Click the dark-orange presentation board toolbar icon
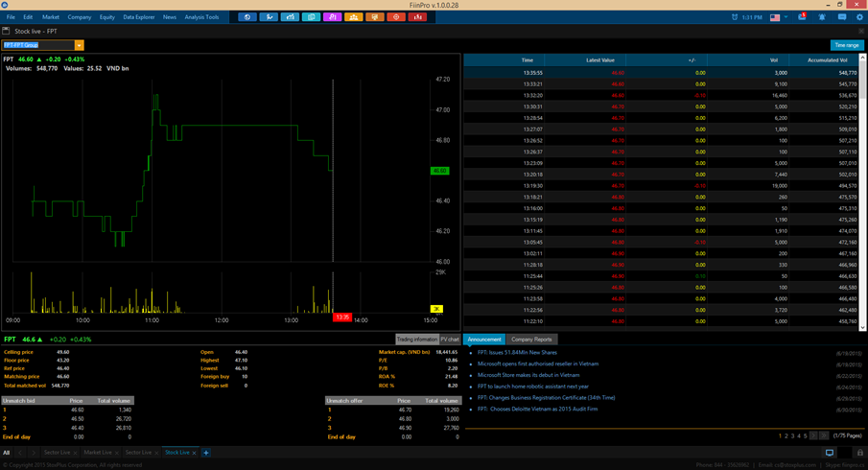 click(x=375, y=17)
